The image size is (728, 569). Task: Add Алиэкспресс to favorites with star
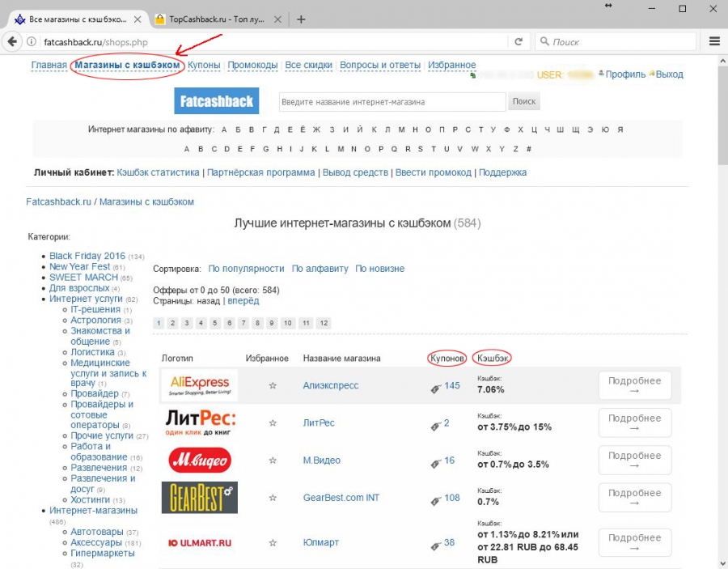tap(273, 385)
